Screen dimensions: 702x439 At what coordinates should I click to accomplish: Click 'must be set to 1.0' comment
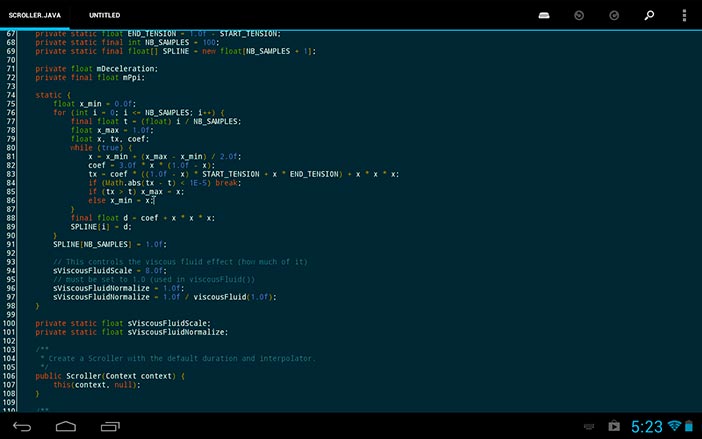tap(154, 279)
